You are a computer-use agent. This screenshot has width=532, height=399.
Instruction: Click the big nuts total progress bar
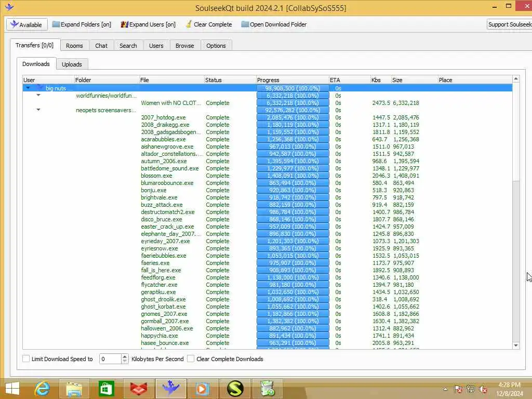292,88
